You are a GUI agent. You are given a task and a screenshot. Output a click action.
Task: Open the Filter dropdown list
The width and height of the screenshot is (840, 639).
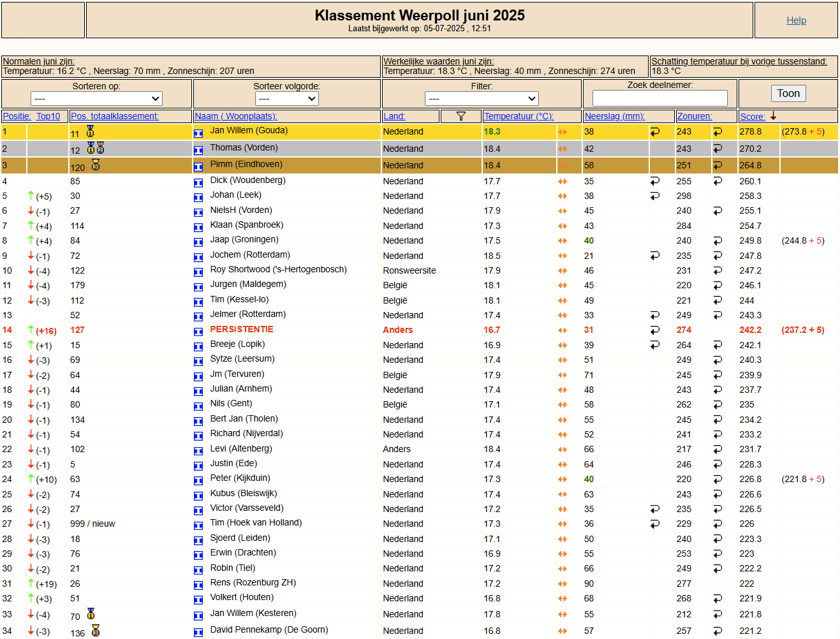[x=482, y=99]
